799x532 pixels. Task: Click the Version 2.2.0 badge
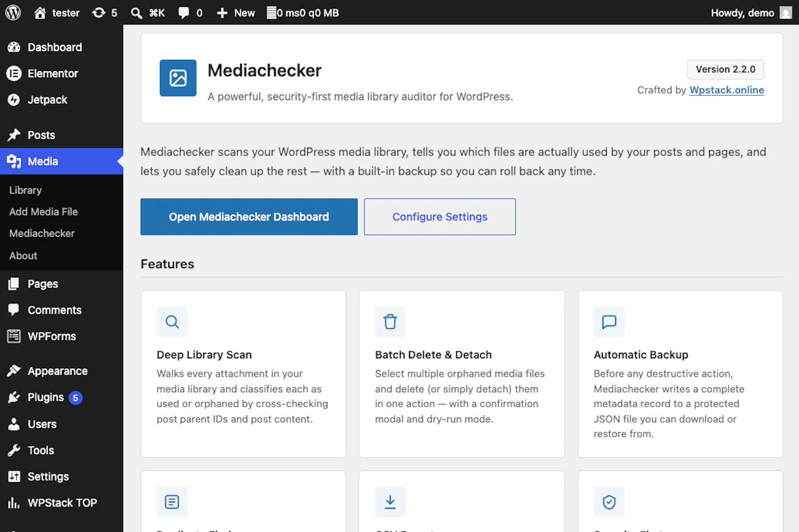726,69
